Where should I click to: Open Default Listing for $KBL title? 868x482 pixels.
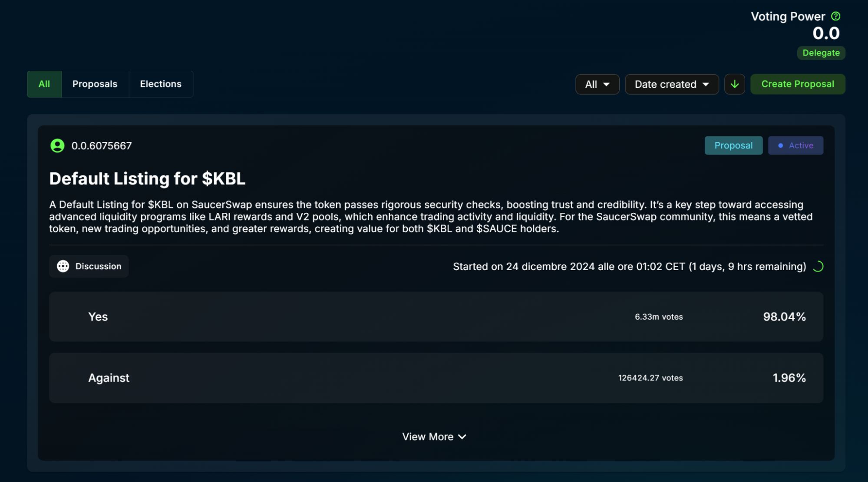coord(147,179)
